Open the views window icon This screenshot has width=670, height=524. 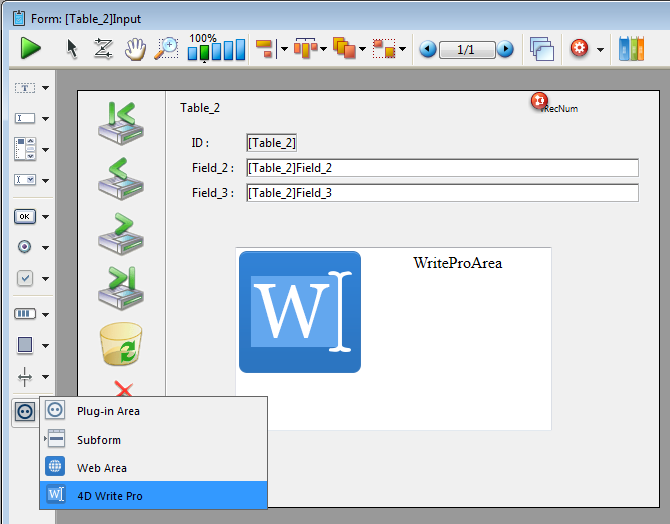(542, 49)
